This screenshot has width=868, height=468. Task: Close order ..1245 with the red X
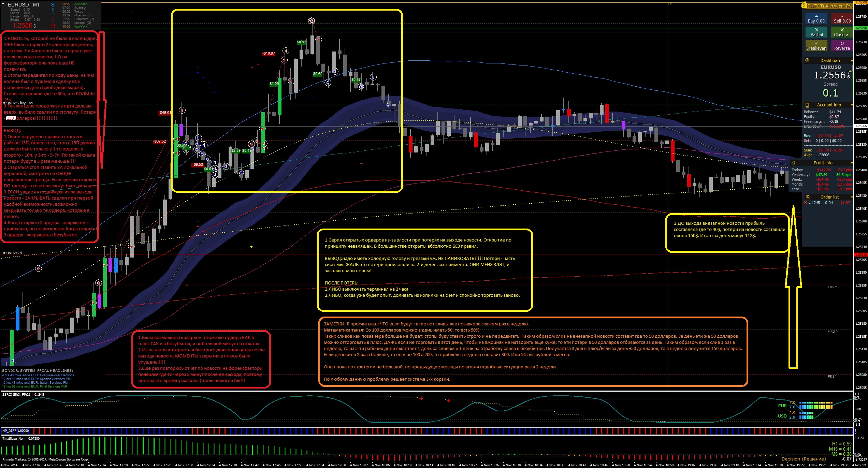tap(806, 203)
